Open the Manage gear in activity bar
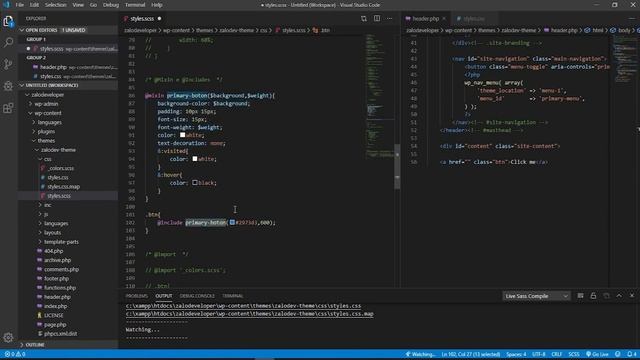 point(8,338)
